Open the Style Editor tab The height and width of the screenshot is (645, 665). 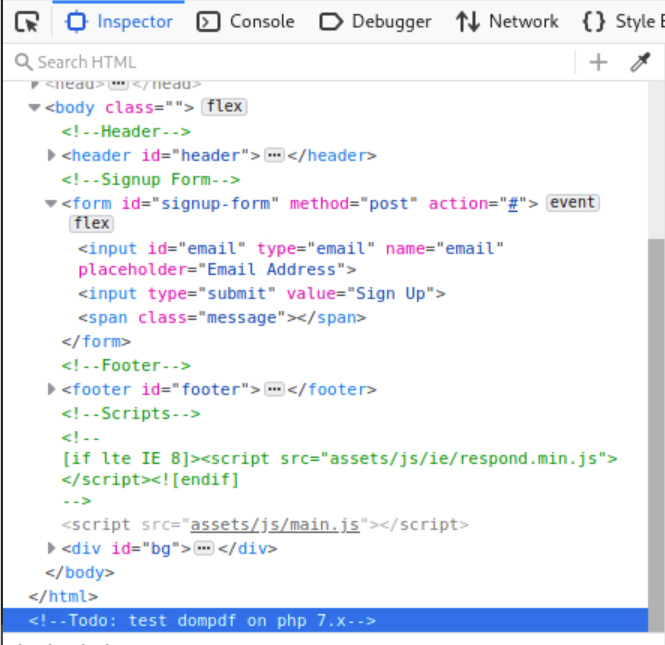click(x=622, y=22)
